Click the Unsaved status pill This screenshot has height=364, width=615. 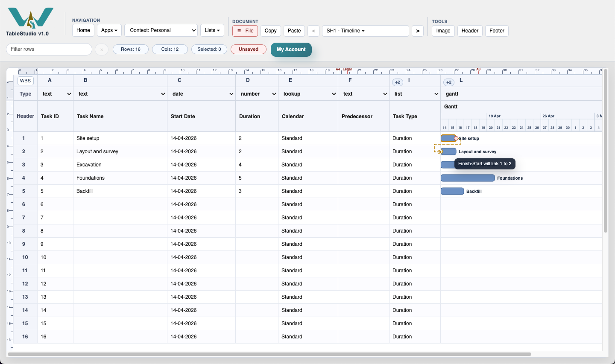[x=249, y=50]
